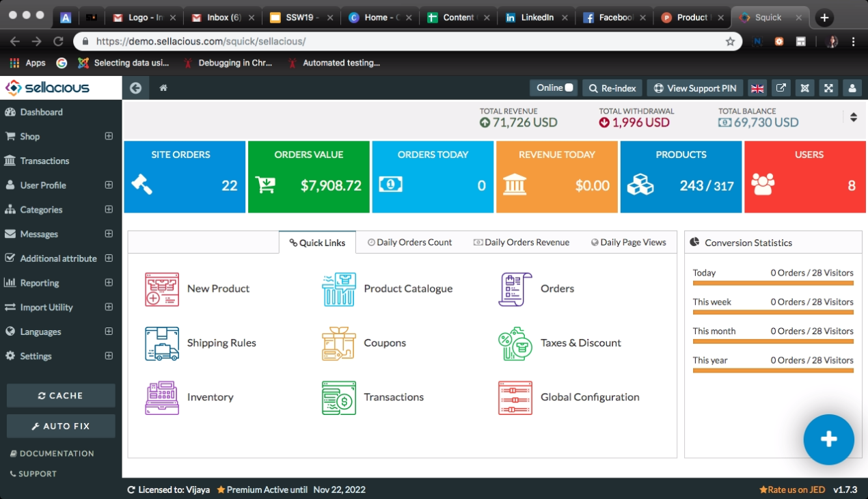Open a new browser tab
Viewport: 868px width, 499px height.
[x=824, y=18]
